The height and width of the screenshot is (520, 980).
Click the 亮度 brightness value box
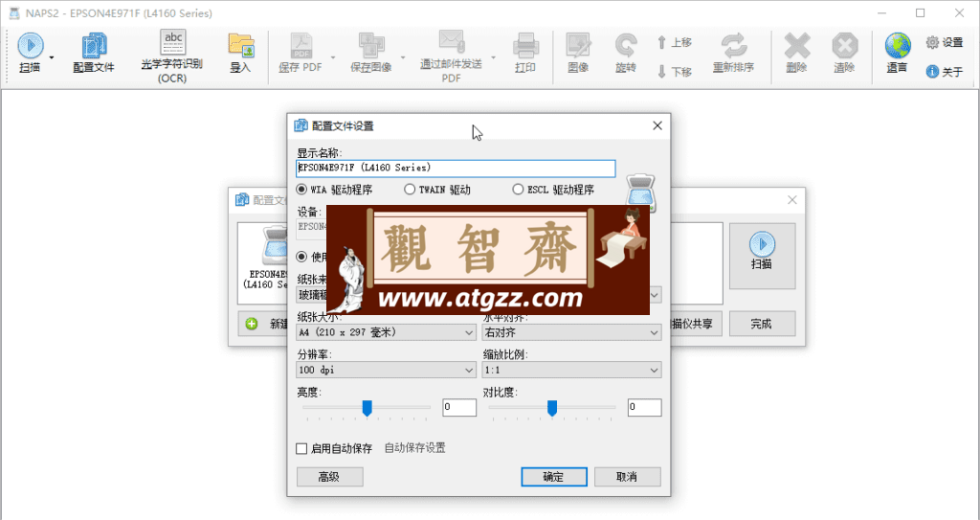pyautogui.click(x=459, y=407)
